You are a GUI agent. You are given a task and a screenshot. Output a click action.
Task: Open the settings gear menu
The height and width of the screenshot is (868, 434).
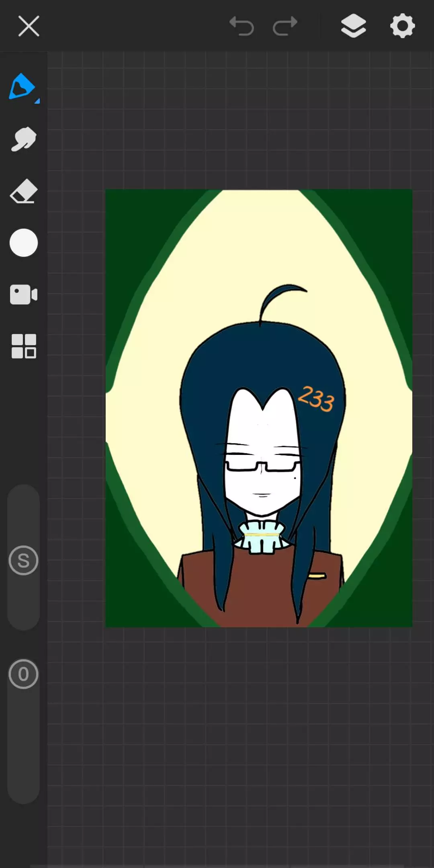pyautogui.click(x=402, y=27)
